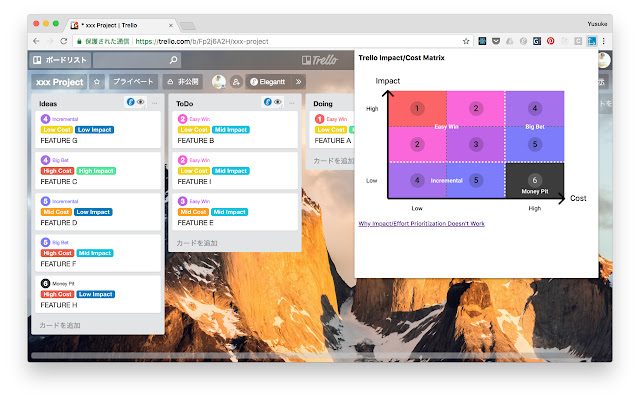
Task: Click the Elegantt icon on Ideas list
Action: click(130, 102)
